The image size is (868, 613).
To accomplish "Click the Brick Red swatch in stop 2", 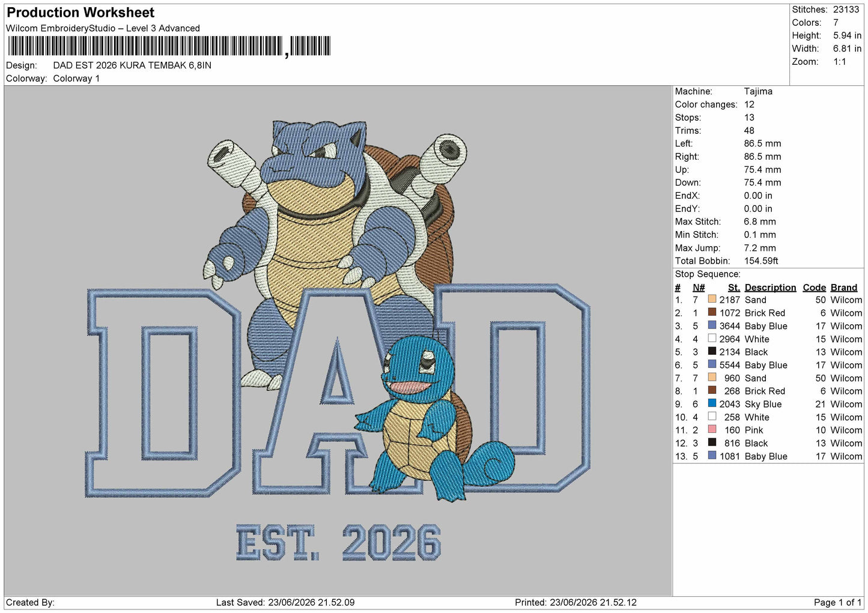I will coord(712,312).
